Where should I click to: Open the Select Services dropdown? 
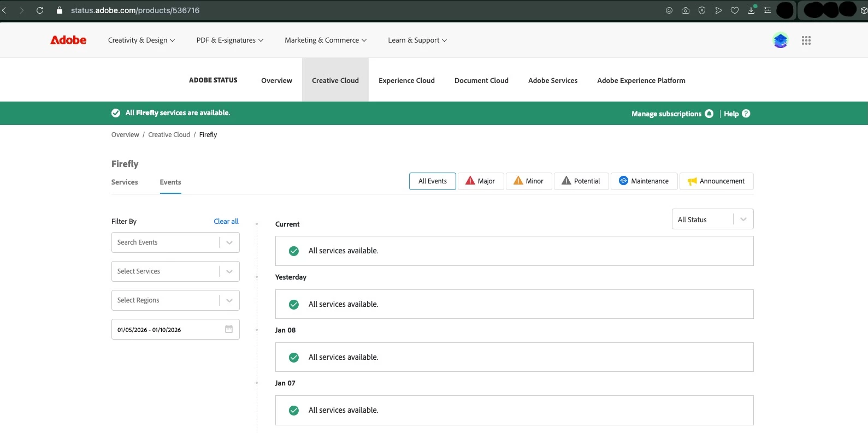(x=175, y=271)
